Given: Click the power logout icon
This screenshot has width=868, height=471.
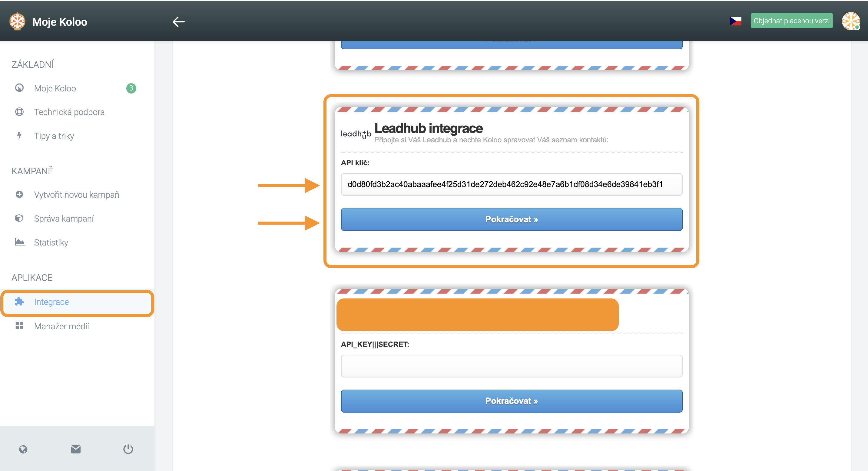Looking at the screenshot, I should coord(128,449).
